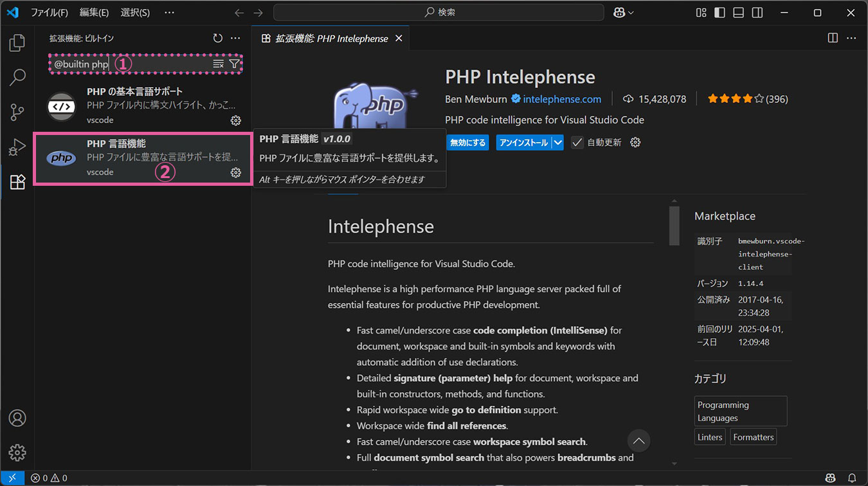Open notifications bell in the status bar

[852, 478]
